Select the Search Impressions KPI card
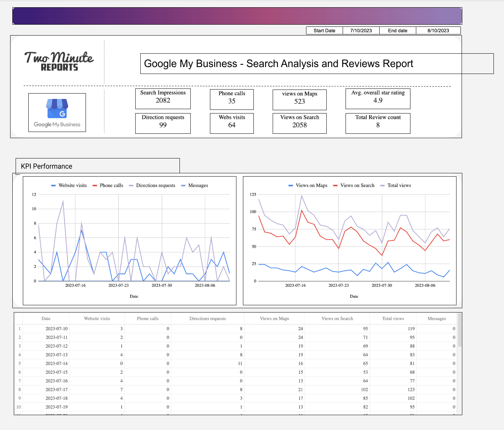Image resolution: width=504 pixels, height=430 pixels. tap(163, 99)
